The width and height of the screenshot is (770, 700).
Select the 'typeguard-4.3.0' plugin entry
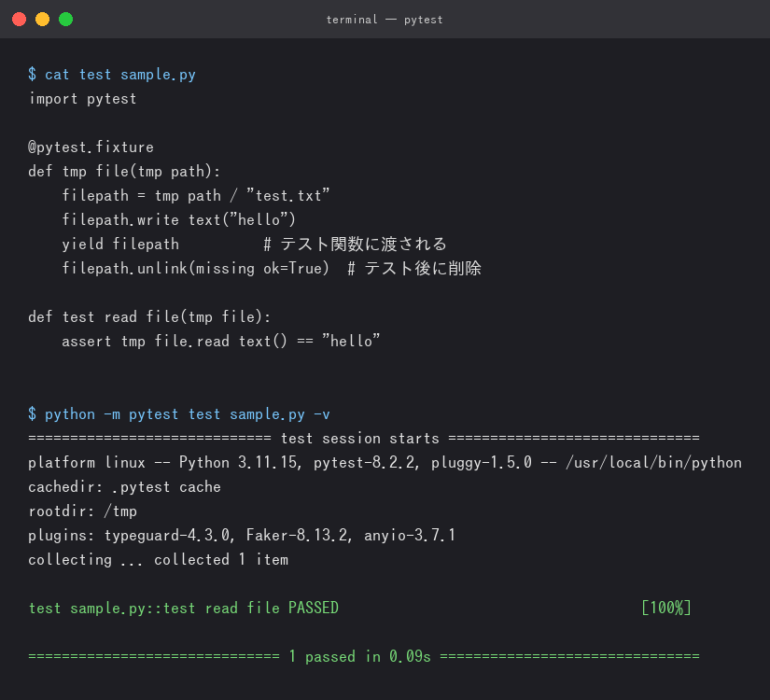(x=167, y=536)
